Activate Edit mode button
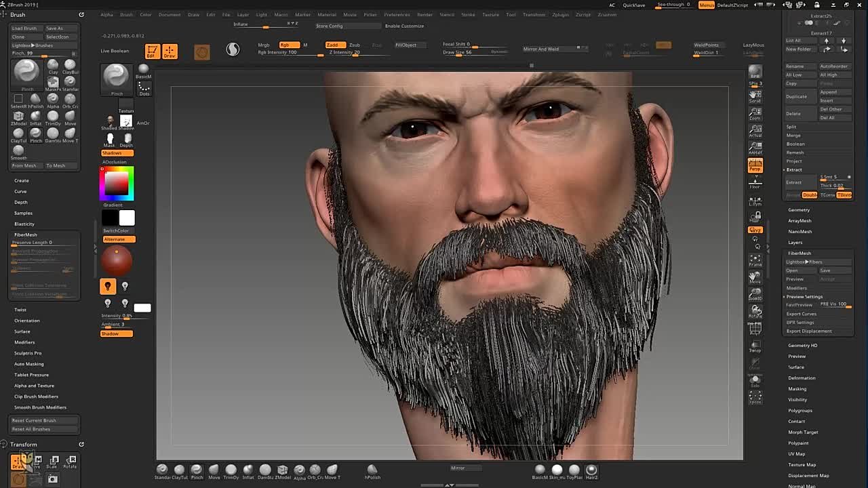 point(152,52)
